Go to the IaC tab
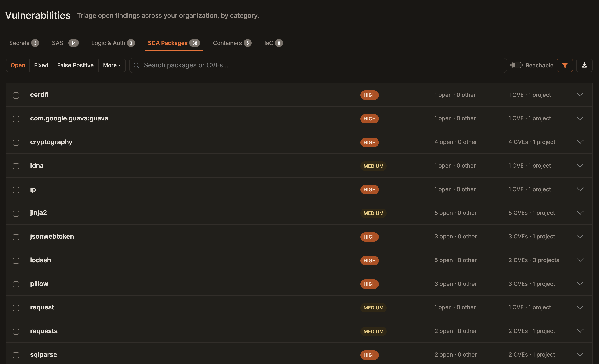Viewport: 599px width, 364px height. pyautogui.click(x=273, y=43)
